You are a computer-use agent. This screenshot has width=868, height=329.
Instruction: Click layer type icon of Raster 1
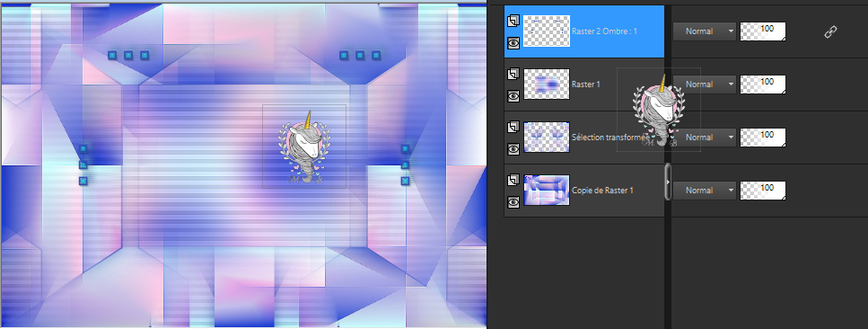[x=513, y=74]
